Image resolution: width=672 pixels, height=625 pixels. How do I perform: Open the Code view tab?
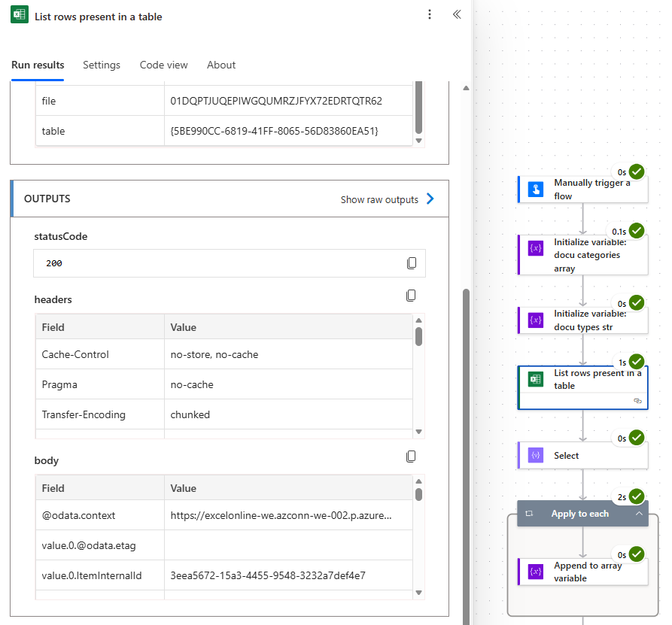click(164, 65)
